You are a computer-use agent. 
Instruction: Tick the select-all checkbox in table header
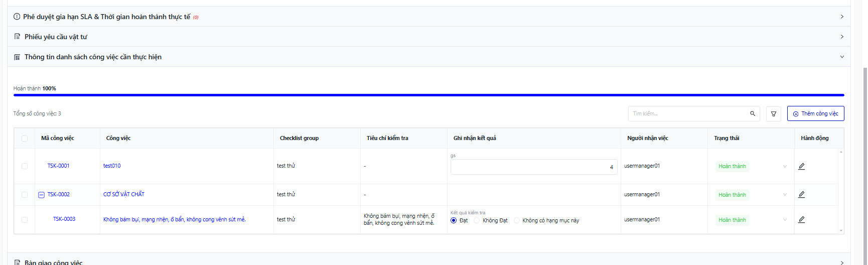point(25,139)
